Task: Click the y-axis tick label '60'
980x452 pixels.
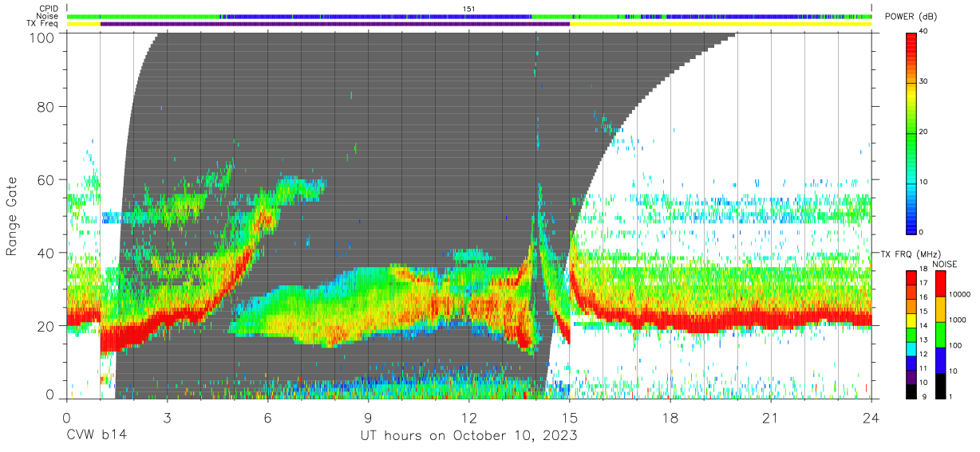Action: pos(46,179)
